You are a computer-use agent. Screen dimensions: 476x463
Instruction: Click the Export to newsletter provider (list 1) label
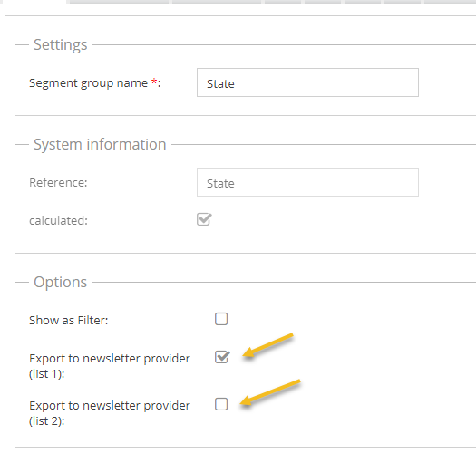coord(110,366)
